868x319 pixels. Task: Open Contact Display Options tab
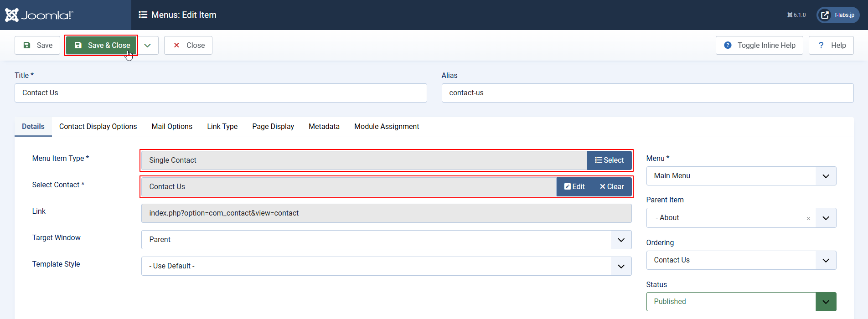pyautogui.click(x=98, y=127)
